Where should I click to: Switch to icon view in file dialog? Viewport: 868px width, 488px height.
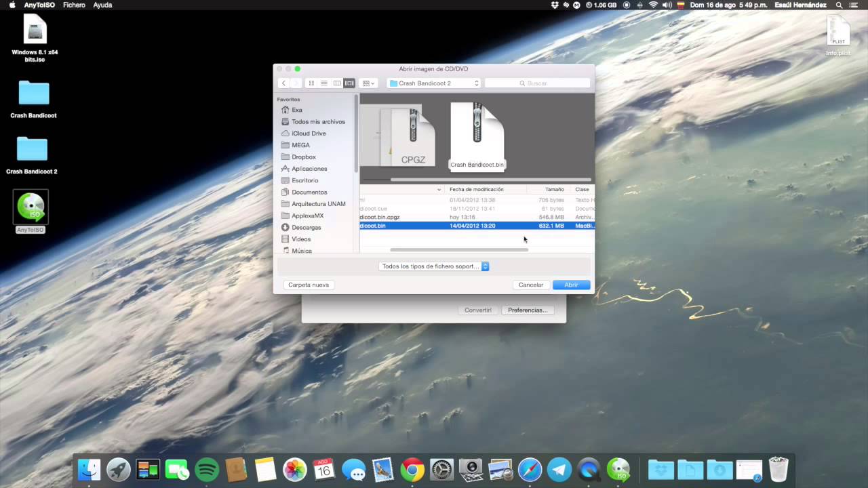pos(311,83)
